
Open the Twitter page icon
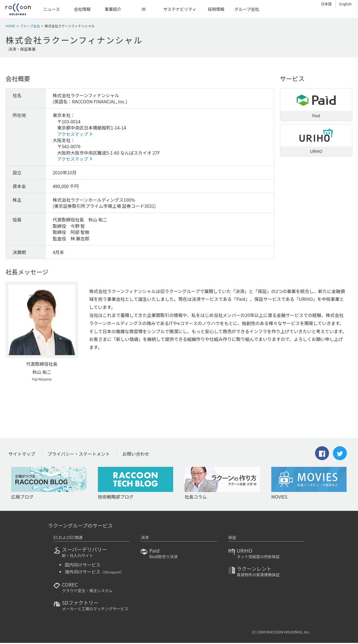[x=340, y=453]
